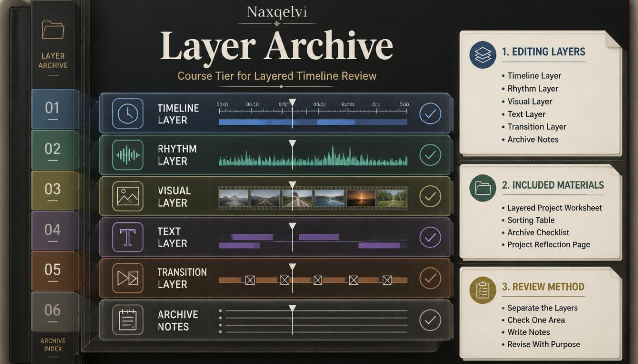
Task: Click the blue Timeline Layer progress bar
Action: coord(313,122)
